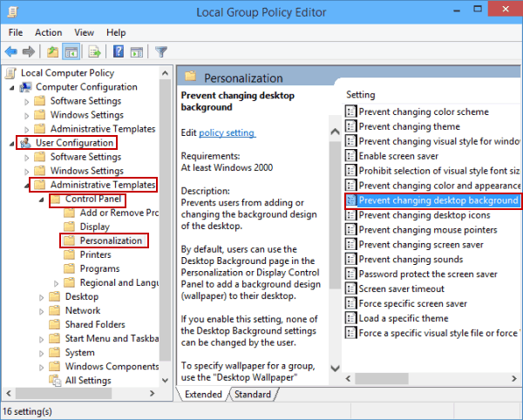Viewport: 523px width, 420px height.
Task: Open Help via the question mark icon
Action: tap(119, 51)
